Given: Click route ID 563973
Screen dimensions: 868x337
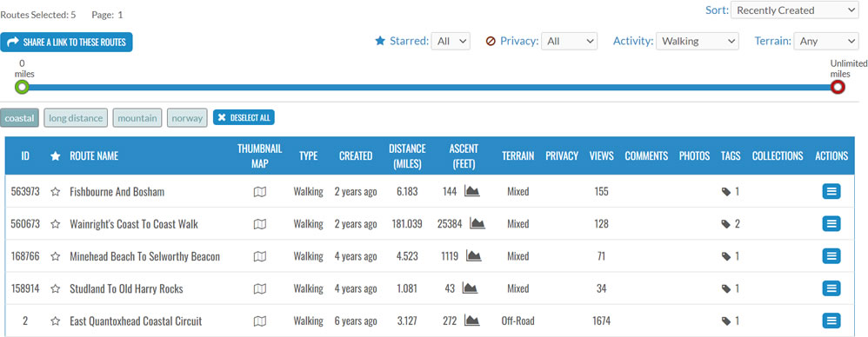Looking at the screenshot, I should 25,192.
